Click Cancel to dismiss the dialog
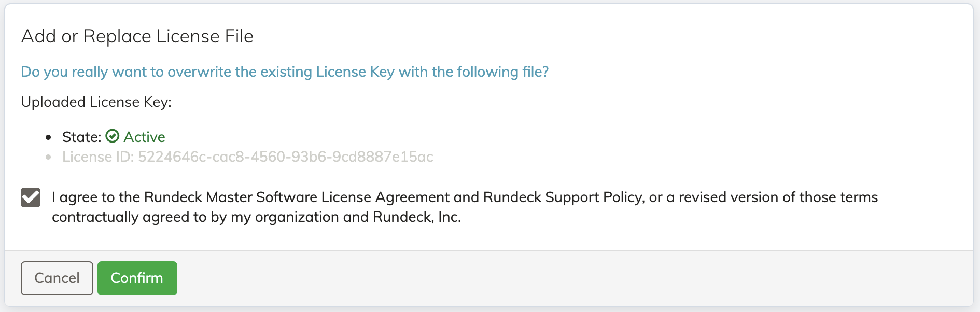The width and height of the screenshot is (980, 312). [57, 278]
